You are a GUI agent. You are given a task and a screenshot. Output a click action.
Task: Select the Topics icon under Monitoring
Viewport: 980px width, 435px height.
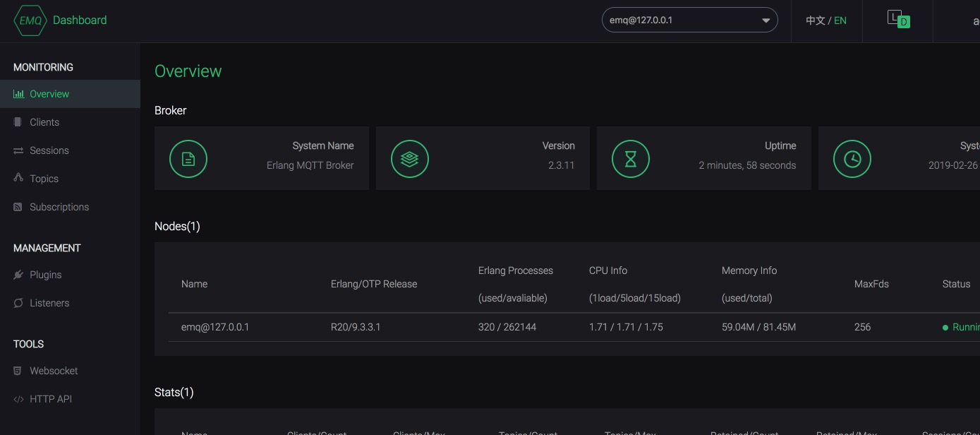20,178
